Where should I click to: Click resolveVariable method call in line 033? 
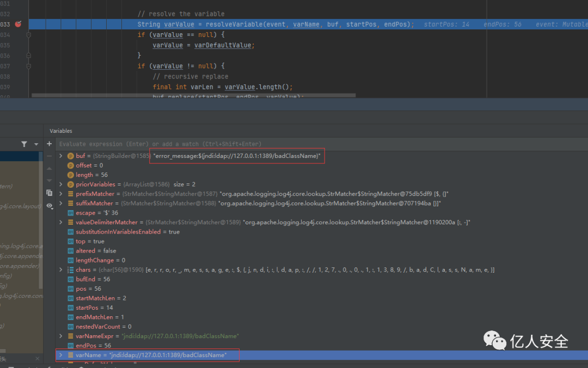[234, 24]
